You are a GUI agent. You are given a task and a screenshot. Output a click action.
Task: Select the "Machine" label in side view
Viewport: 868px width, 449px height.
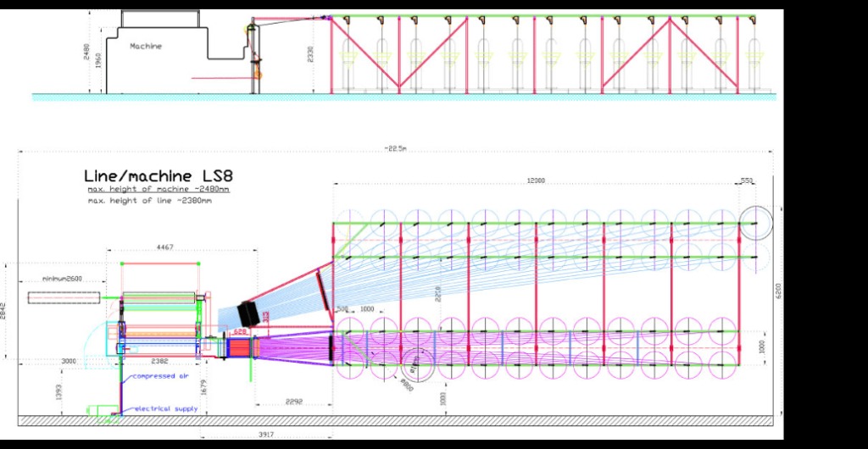point(146,47)
